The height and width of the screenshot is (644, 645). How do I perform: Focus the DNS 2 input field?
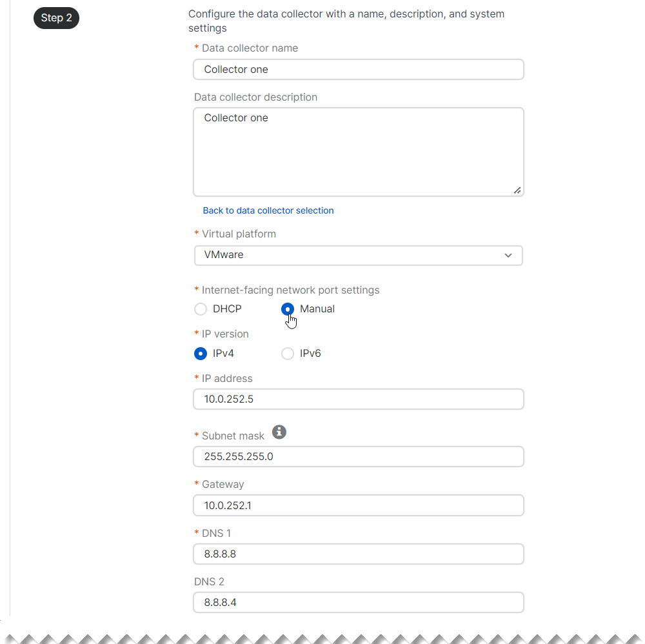(358, 603)
